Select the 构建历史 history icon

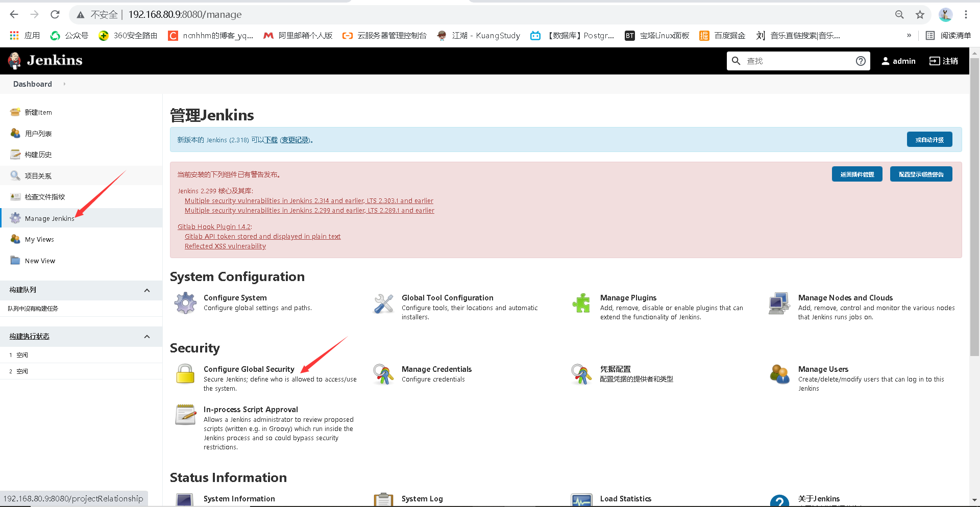click(x=15, y=154)
